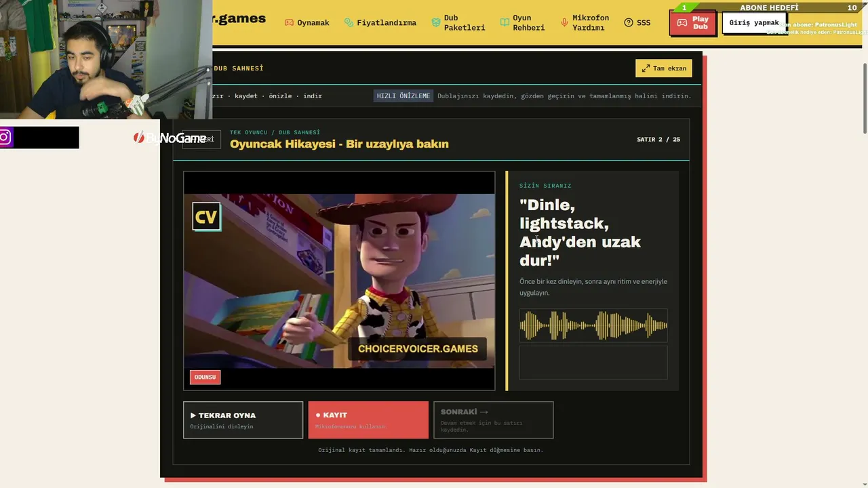
Task: Click the hint text starting Önce bir kez dinleyin
Action: [x=593, y=287]
